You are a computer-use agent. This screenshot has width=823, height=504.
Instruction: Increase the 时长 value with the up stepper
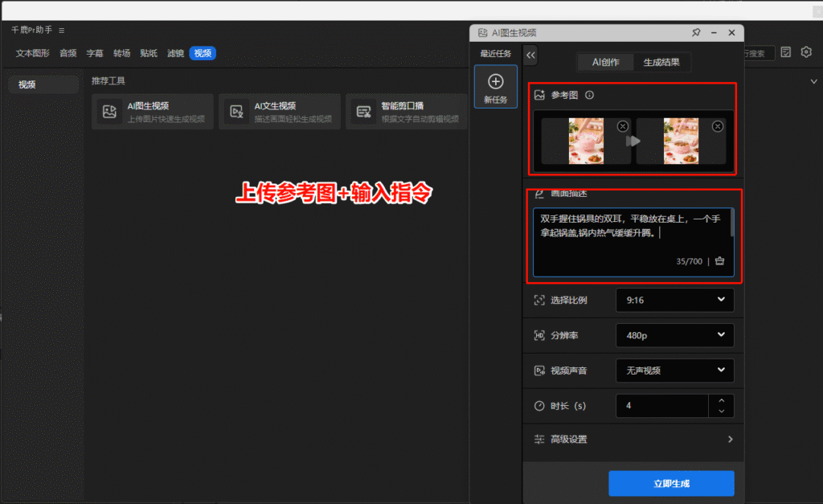(x=722, y=401)
